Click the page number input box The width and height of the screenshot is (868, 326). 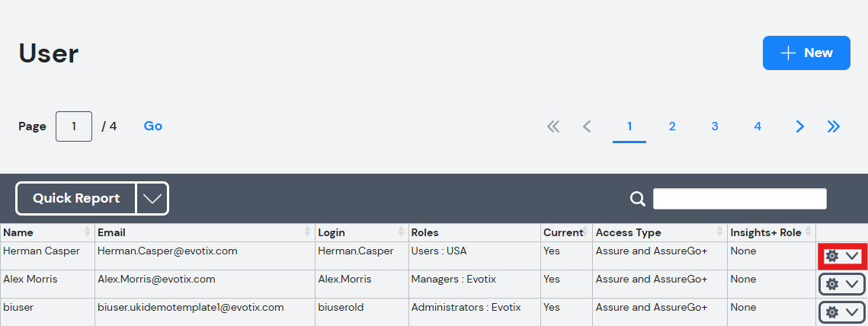pyautogui.click(x=74, y=126)
